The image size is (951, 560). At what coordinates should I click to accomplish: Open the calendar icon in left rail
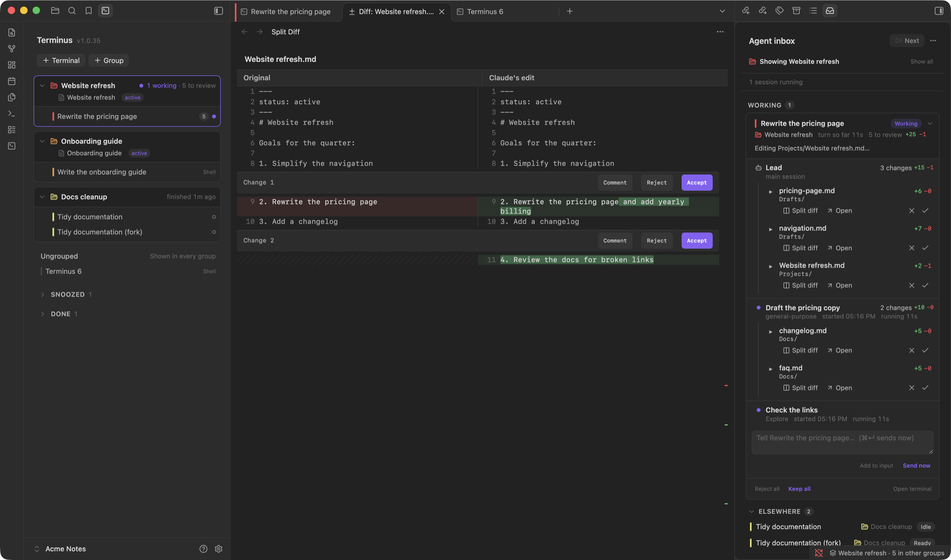tap(11, 81)
